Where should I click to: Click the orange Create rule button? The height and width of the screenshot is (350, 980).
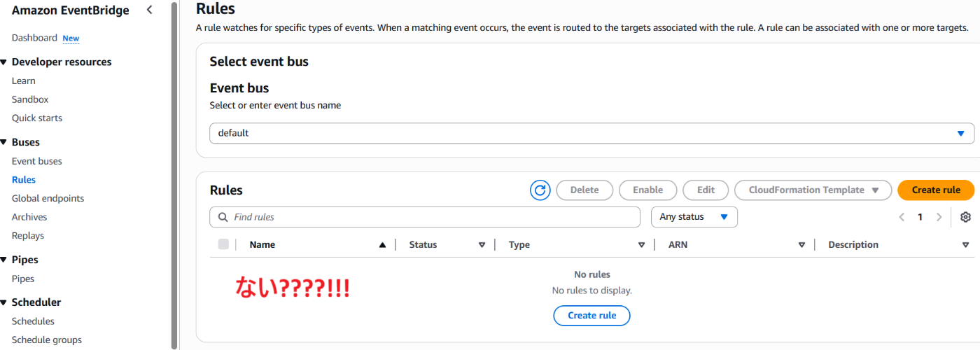click(936, 190)
